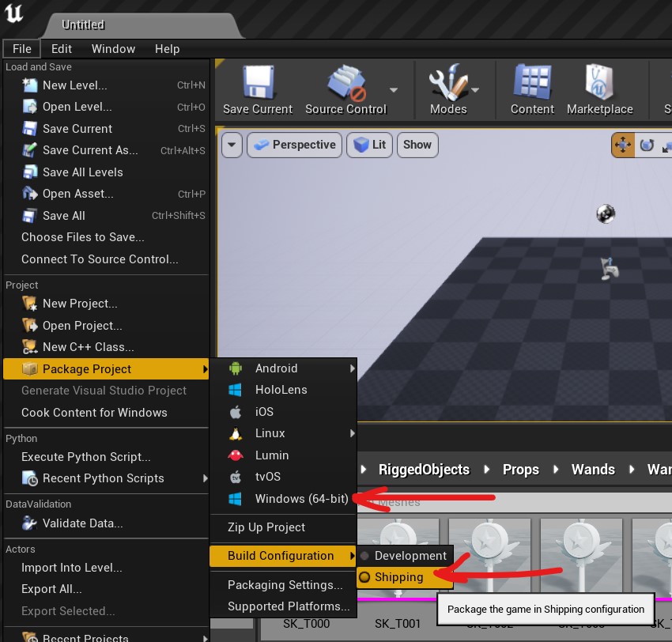Click the Lumin platform icon
This screenshot has height=642, width=672.
(236, 455)
